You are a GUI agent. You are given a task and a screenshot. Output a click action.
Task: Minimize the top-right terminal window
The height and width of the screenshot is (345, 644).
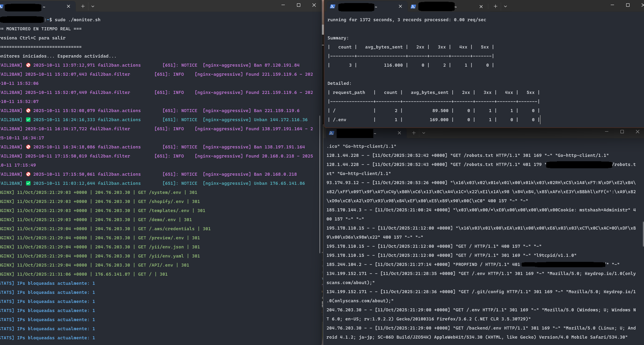click(x=612, y=5)
